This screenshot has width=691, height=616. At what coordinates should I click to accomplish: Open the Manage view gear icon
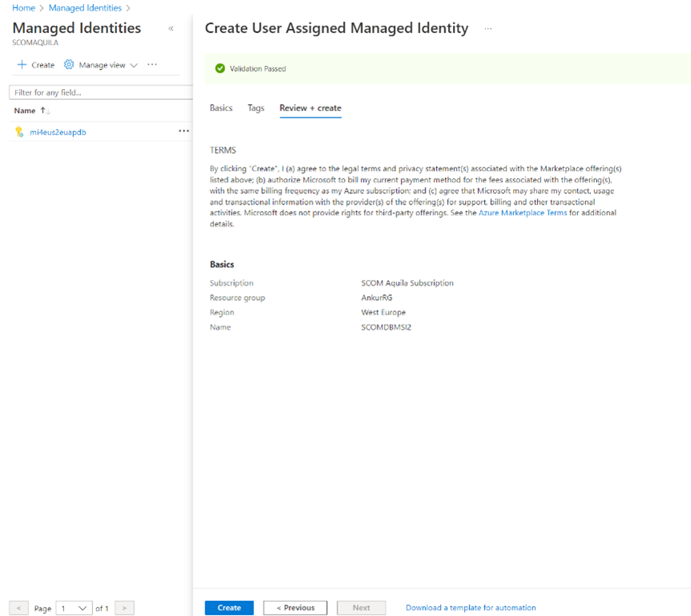pyautogui.click(x=71, y=65)
